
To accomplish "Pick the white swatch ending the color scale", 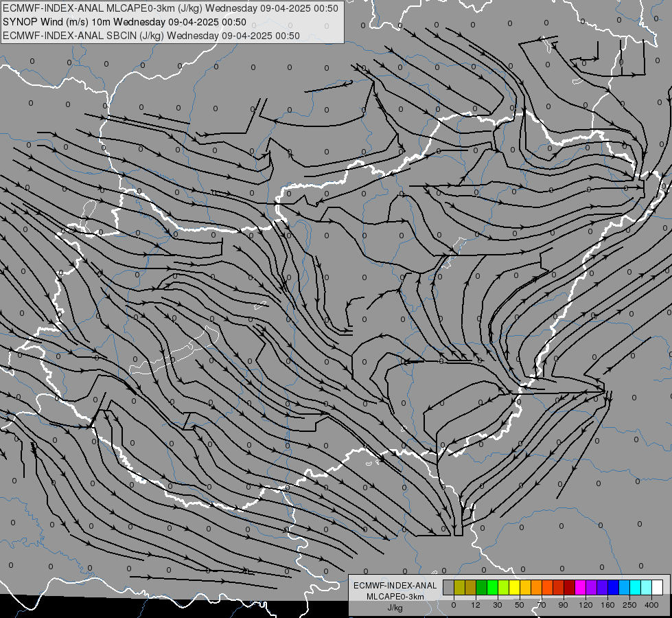I will (658, 588).
